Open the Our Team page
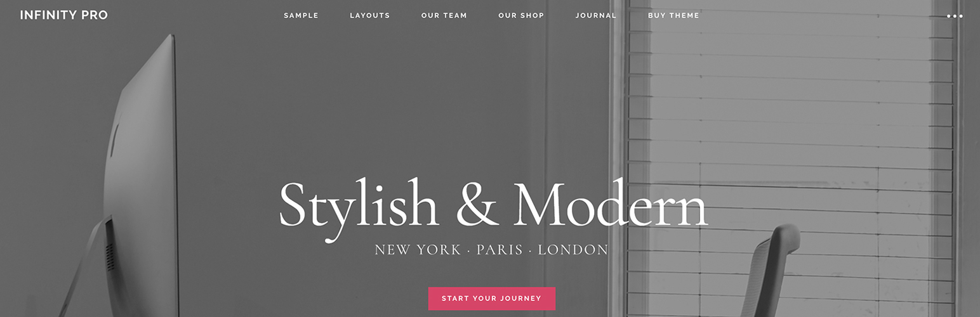The image size is (980, 317). click(x=444, y=15)
